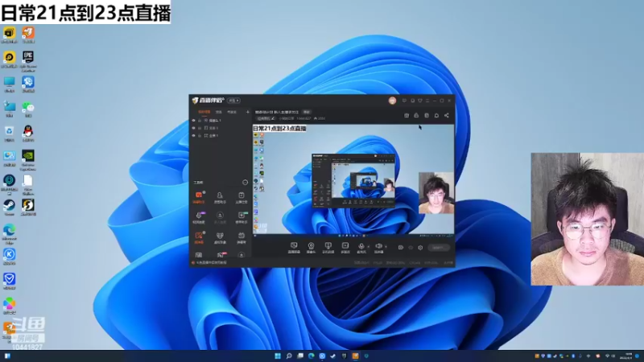The height and width of the screenshot is (362, 644).
Task: Switch to the second scene tab
Action: coord(219,112)
